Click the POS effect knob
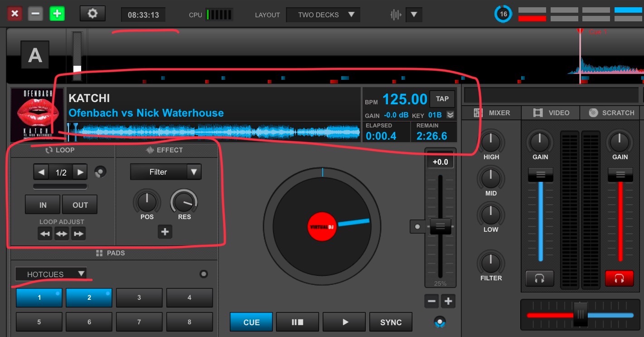644x337 pixels. pyautogui.click(x=147, y=201)
